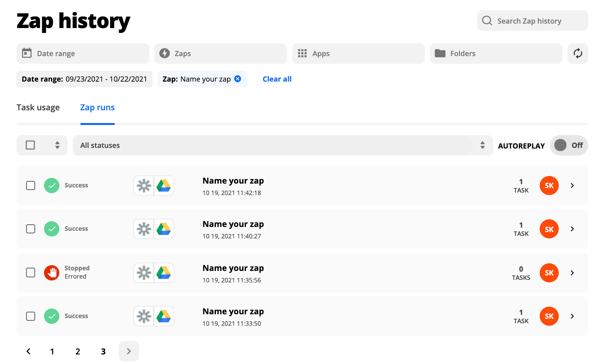Open the All statuses dropdown
The image size is (606, 364).
(x=283, y=145)
